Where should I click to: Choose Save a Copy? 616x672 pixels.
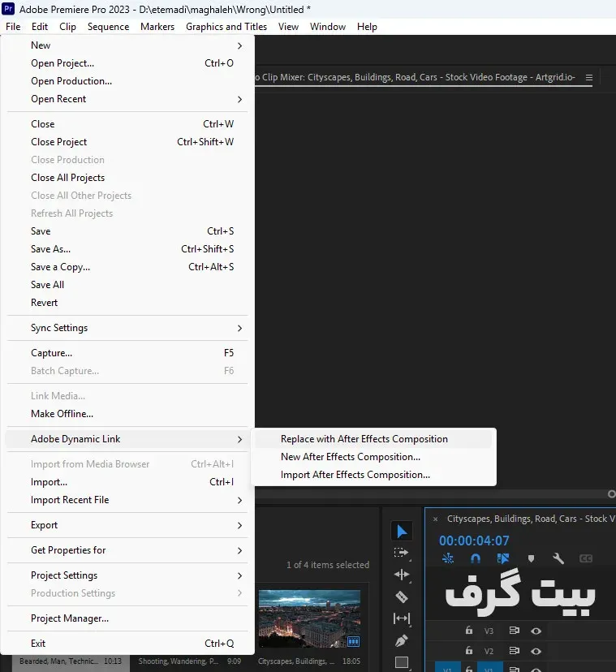(x=127, y=267)
